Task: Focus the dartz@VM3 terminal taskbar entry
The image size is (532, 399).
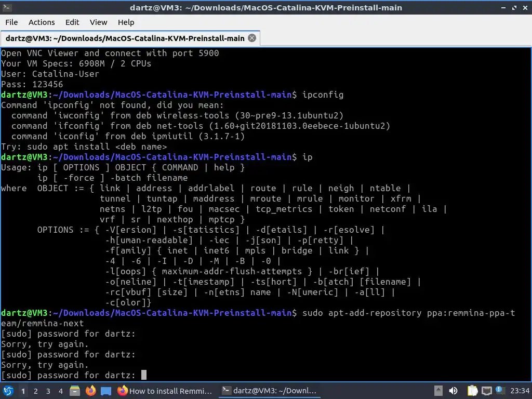Action: (x=270, y=391)
